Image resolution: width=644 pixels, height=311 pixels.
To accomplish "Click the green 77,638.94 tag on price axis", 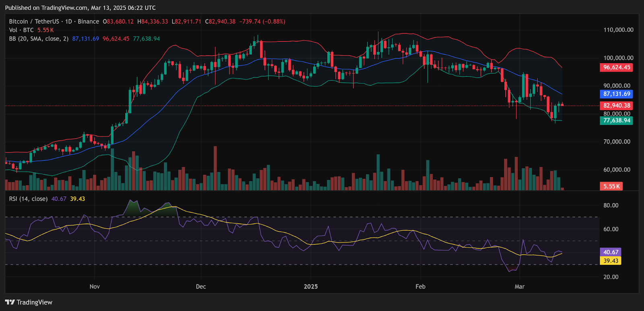I will pos(616,121).
